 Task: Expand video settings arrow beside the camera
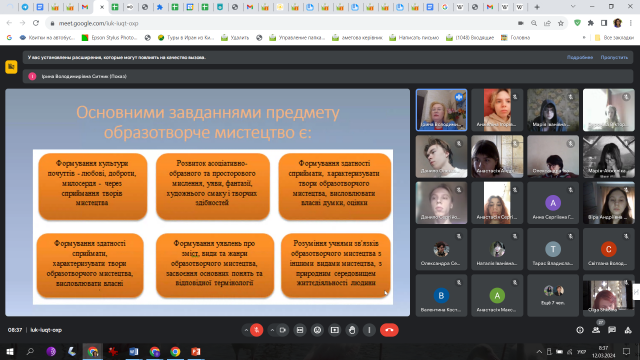pos(272,330)
